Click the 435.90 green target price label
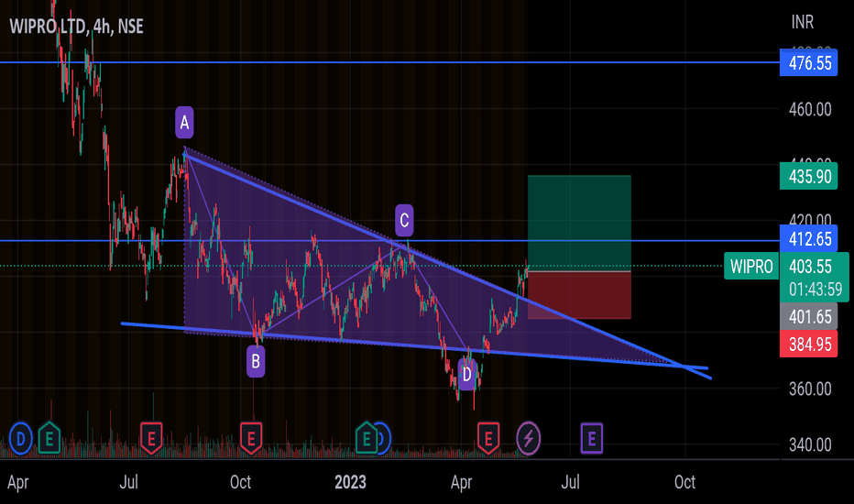Image resolution: width=854 pixels, height=504 pixels. (x=809, y=176)
